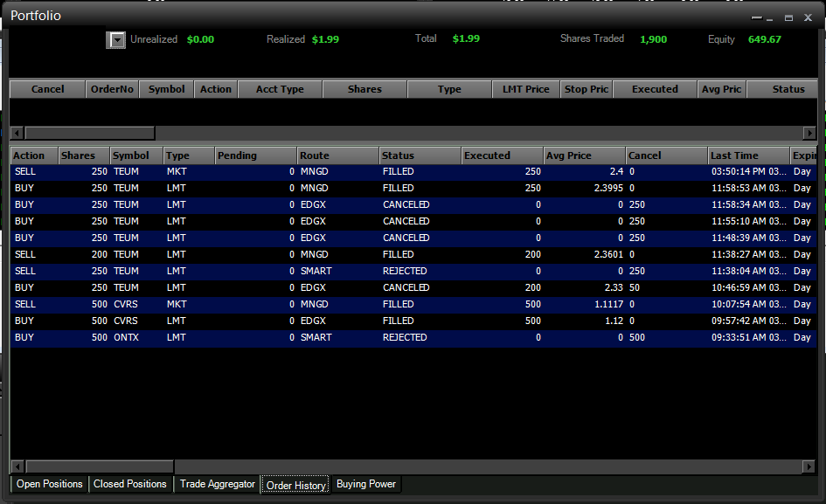Select the SELL 250 TEUM MKT row

[413, 172]
